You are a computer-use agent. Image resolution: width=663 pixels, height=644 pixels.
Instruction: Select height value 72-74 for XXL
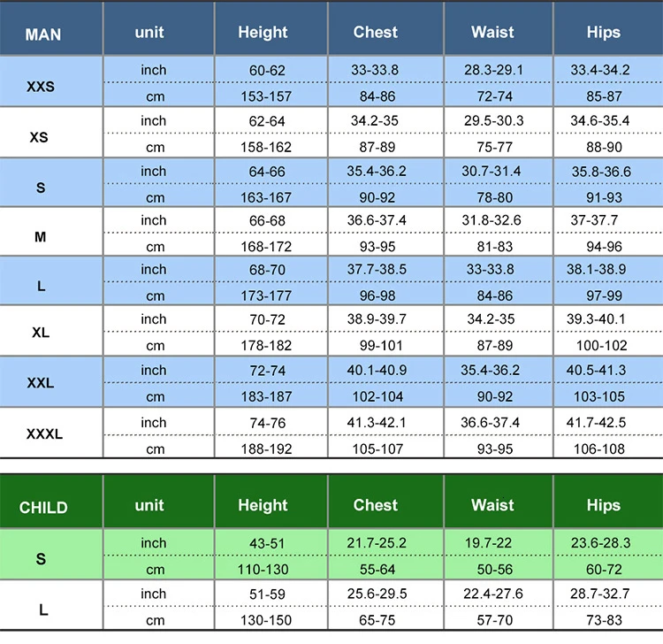click(263, 370)
